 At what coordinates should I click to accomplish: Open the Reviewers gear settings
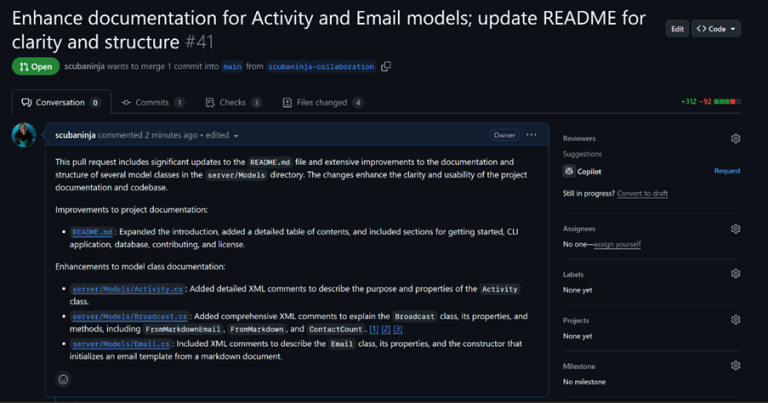point(735,138)
